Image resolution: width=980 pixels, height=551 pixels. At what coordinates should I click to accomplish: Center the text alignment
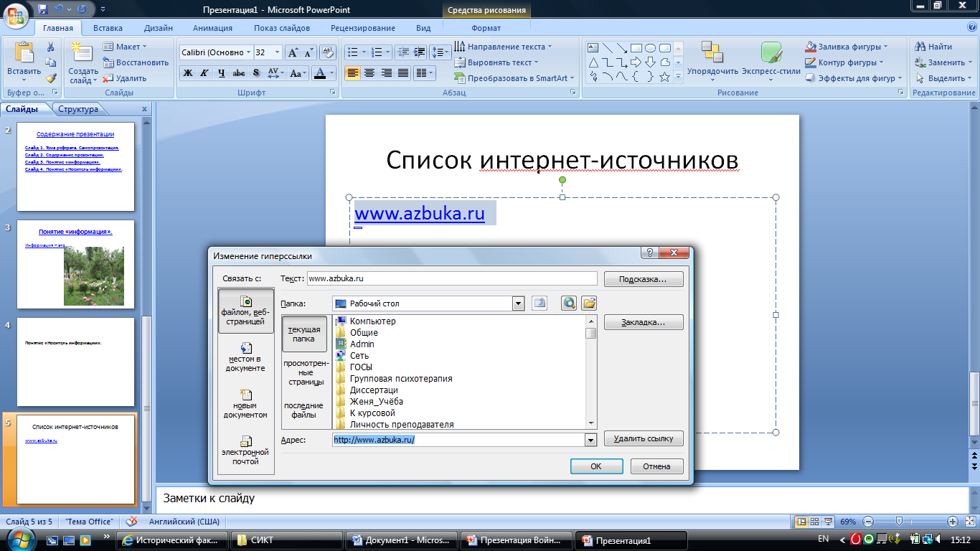pyautogui.click(x=369, y=73)
